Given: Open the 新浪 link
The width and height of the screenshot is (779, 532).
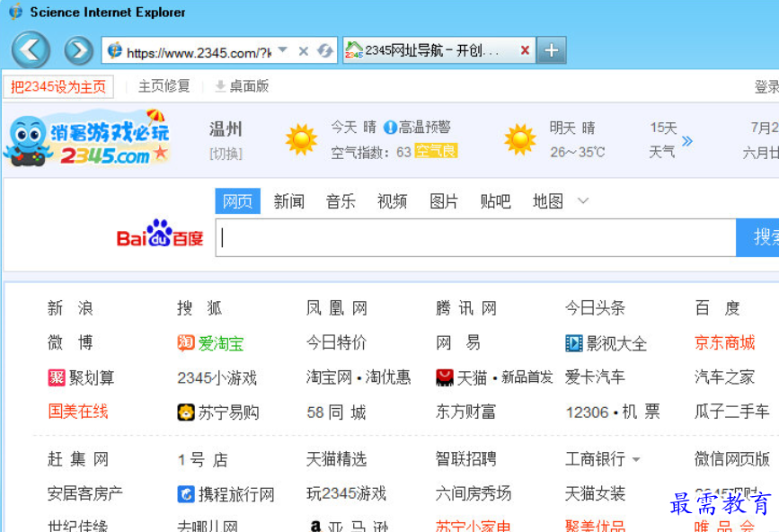Looking at the screenshot, I should (x=71, y=308).
